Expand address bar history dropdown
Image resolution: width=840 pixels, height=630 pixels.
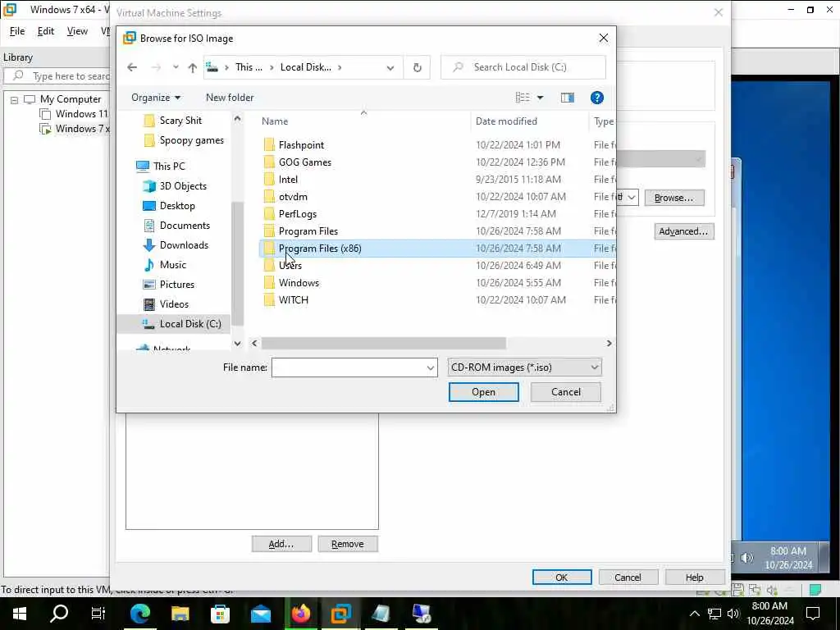click(390, 67)
